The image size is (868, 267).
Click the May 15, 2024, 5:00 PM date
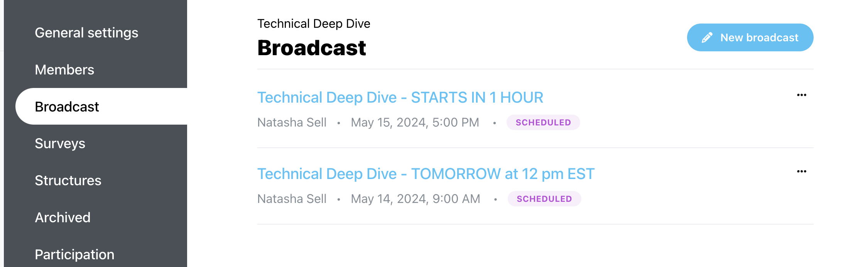pyautogui.click(x=415, y=122)
